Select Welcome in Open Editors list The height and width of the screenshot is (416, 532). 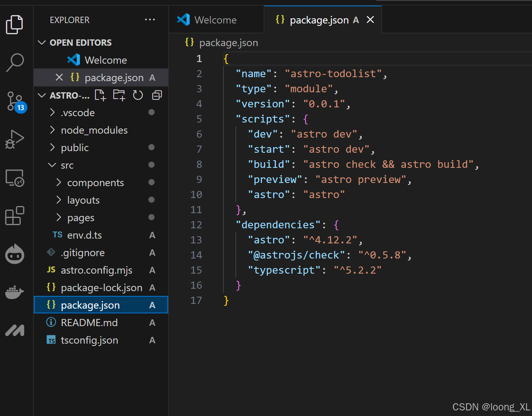tap(101, 60)
